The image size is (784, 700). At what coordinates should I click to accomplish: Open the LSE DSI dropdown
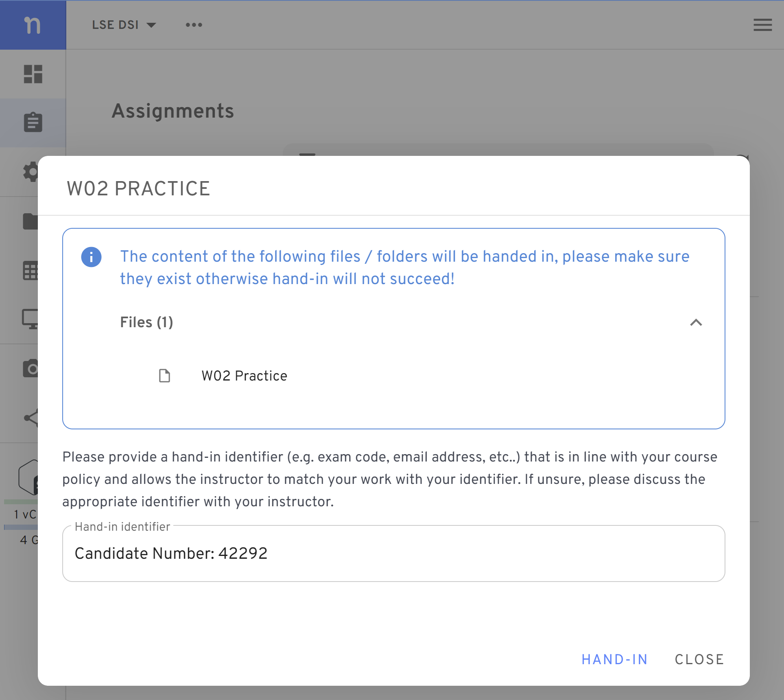[x=124, y=25]
